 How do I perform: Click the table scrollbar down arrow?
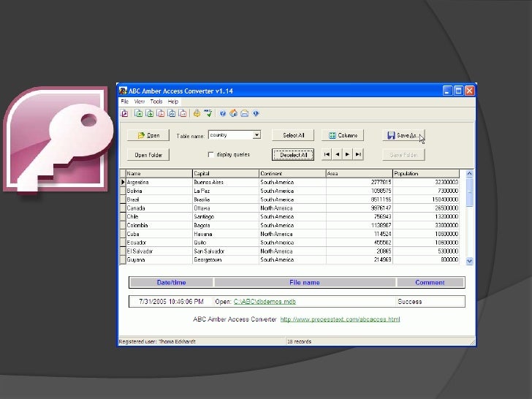pyautogui.click(x=470, y=261)
